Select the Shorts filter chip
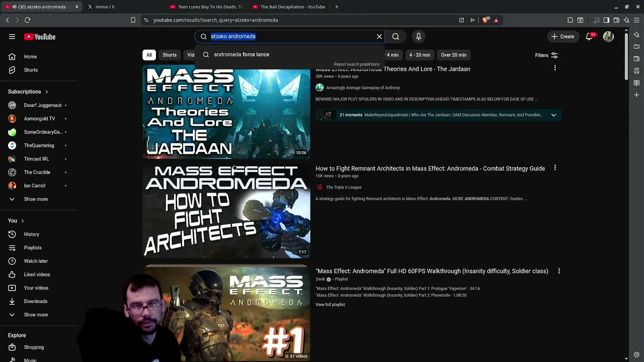 (170, 55)
